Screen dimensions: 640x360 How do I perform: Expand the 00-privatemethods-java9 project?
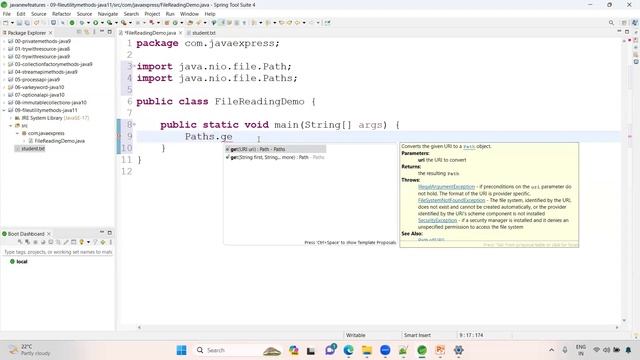pyautogui.click(x=4, y=41)
